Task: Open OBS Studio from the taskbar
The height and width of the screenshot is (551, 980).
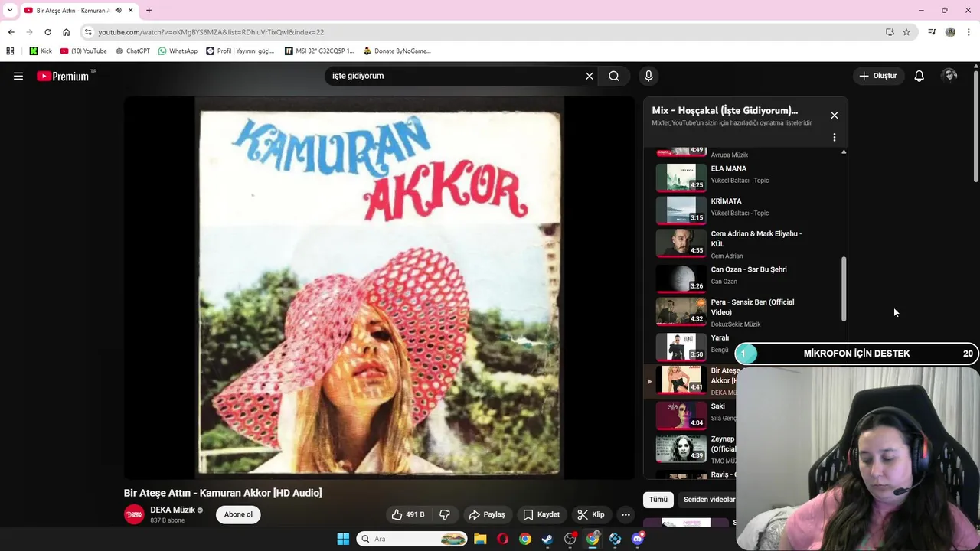Action: [570, 539]
